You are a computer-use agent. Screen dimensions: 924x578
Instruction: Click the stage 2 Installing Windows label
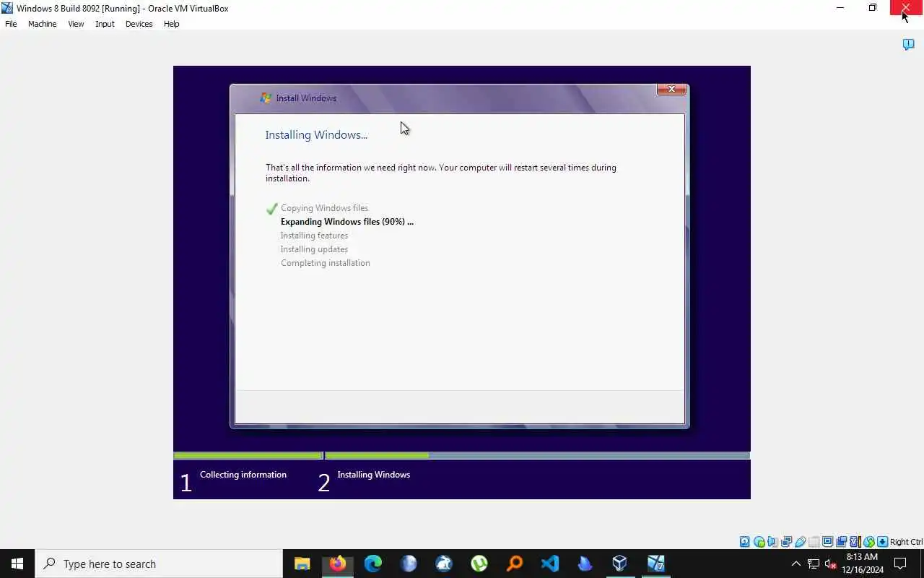point(373,475)
